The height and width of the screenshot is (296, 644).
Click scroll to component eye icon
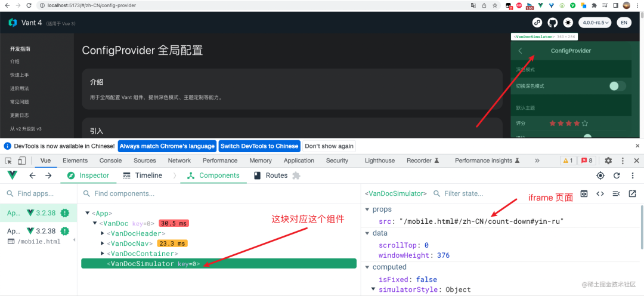(x=584, y=193)
